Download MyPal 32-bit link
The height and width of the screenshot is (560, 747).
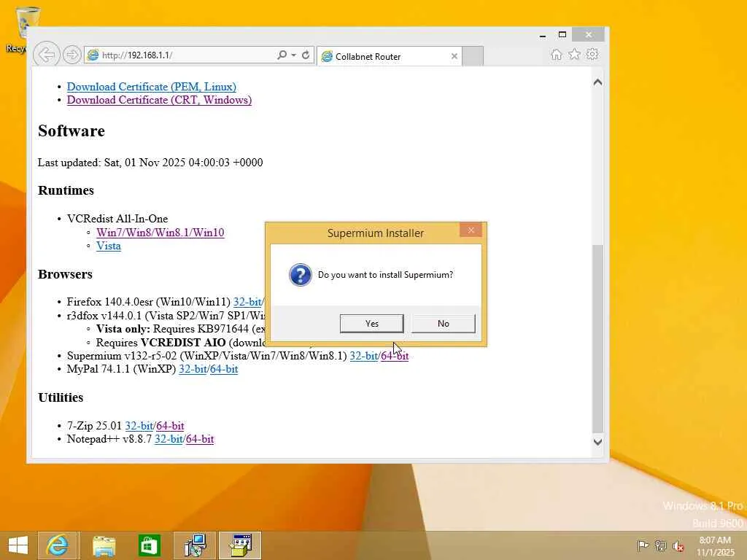[193, 369]
